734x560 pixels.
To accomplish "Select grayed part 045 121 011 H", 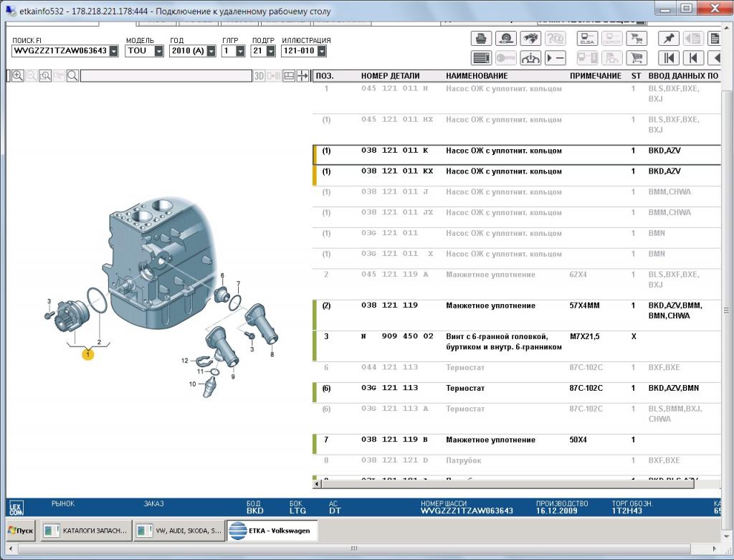I will 517,96.
